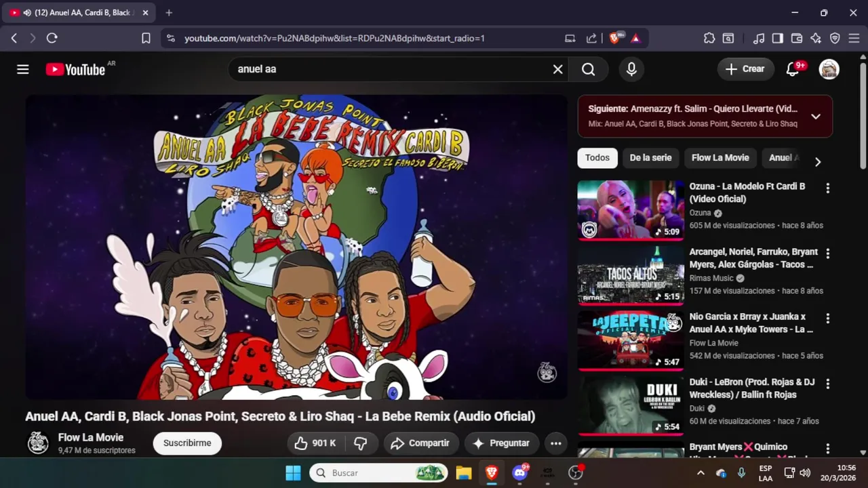Dislike the video with thumbs-down
868x488 pixels.
pyautogui.click(x=361, y=443)
